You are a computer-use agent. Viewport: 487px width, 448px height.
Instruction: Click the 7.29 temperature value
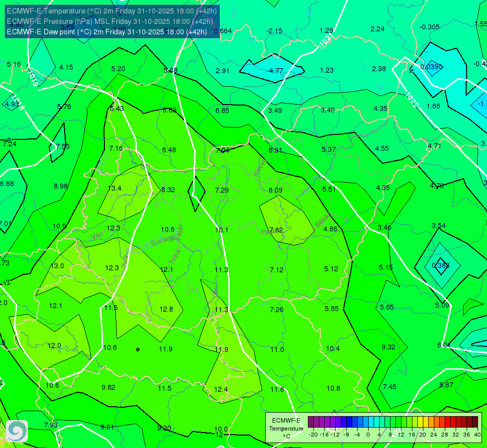coord(222,190)
